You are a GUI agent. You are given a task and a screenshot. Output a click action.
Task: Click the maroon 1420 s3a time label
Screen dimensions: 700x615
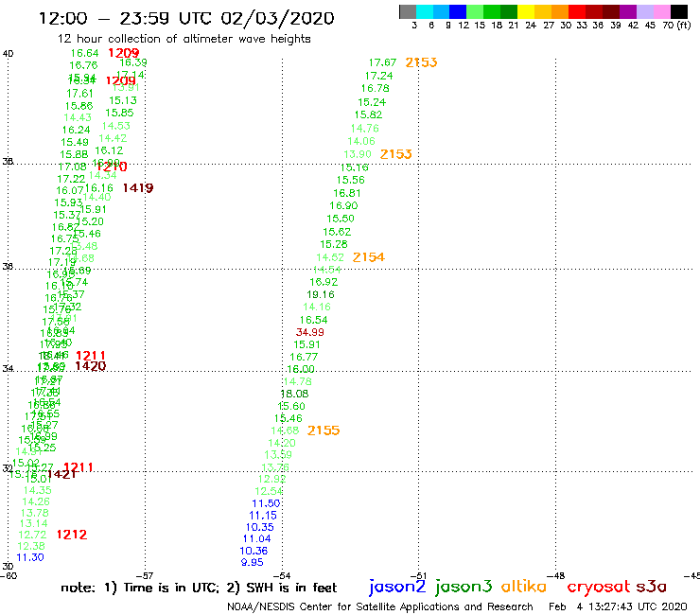pyautogui.click(x=91, y=366)
